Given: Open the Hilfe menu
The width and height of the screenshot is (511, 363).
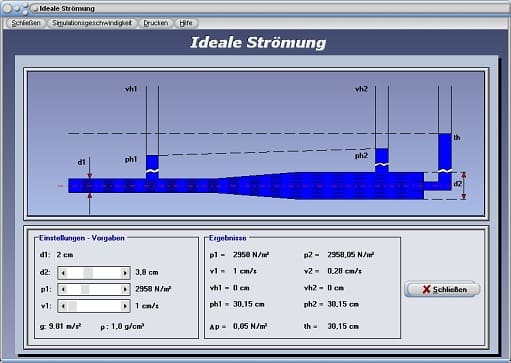Looking at the screenshot, I should click(x=186, y=23).
